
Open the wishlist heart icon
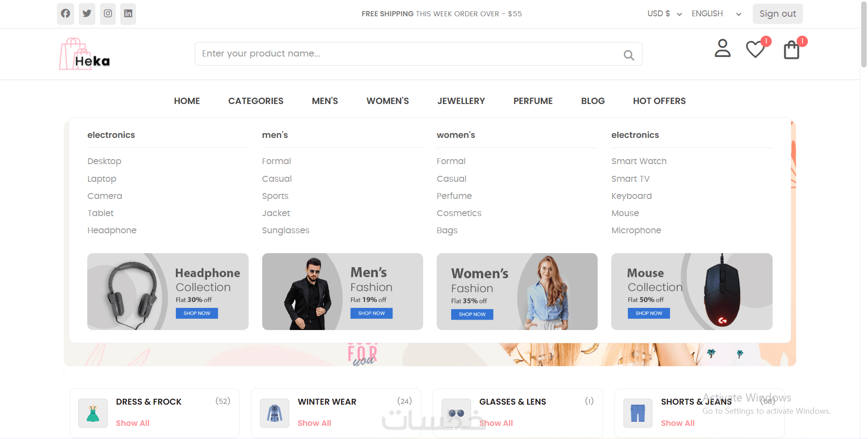tap(755, 49)
